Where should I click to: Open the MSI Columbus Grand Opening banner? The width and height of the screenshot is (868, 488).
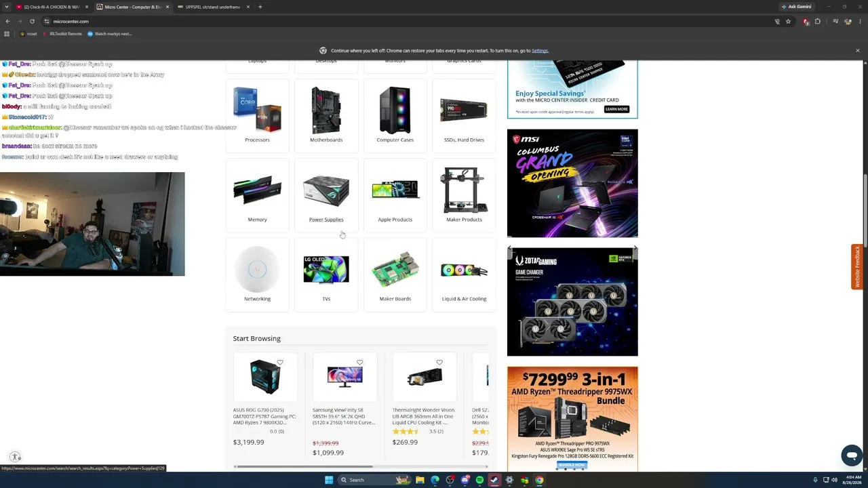point(572,183)
